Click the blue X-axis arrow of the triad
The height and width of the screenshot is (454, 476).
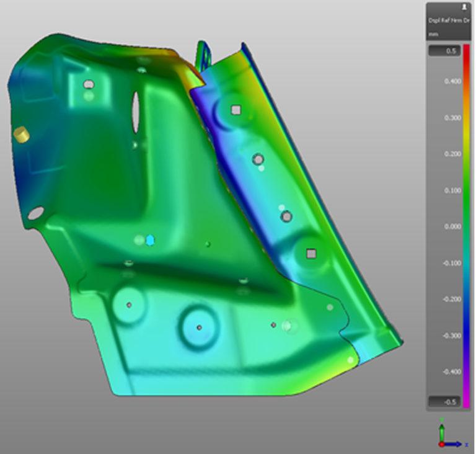point(453,444)
